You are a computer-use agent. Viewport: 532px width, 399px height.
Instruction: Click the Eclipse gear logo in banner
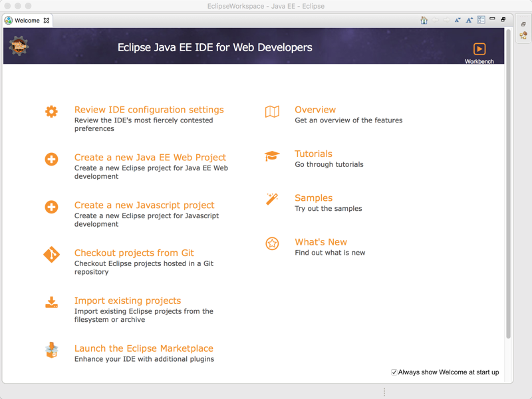point(19,46)
